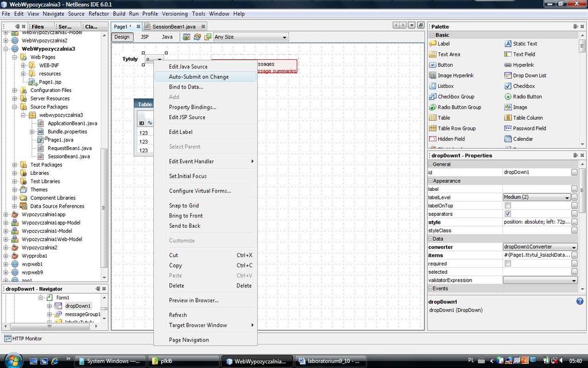Collapse the Appearance properties section
Image resolution: width=588 pixels, height=368 pixels.
click(x=430, y=181)
